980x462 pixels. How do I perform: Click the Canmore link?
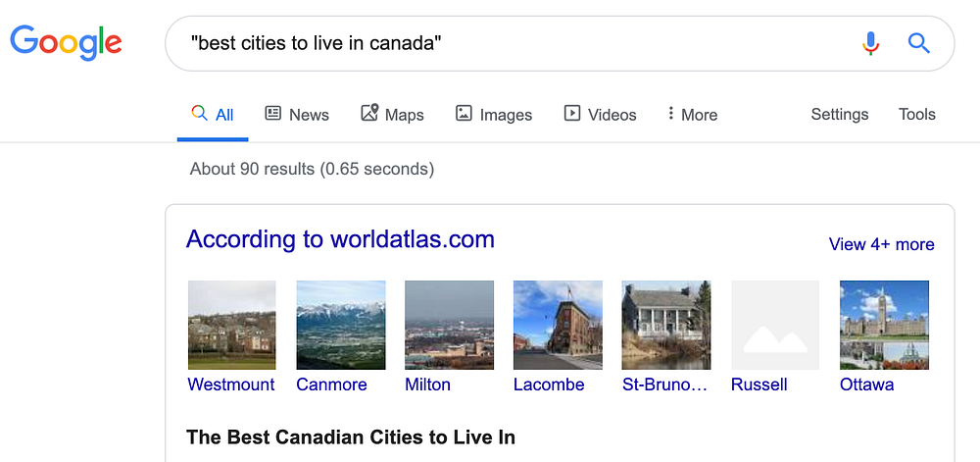331,385
